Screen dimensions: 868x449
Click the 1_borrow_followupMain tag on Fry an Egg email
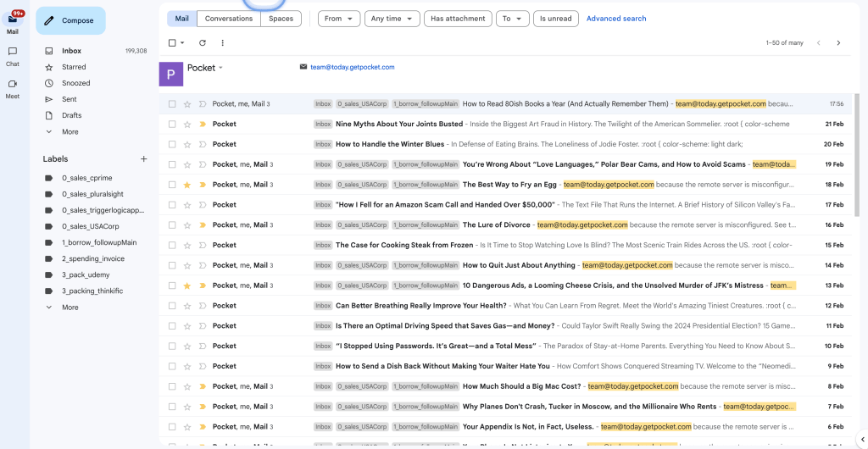pyautogui.click(x=426, y=185)
